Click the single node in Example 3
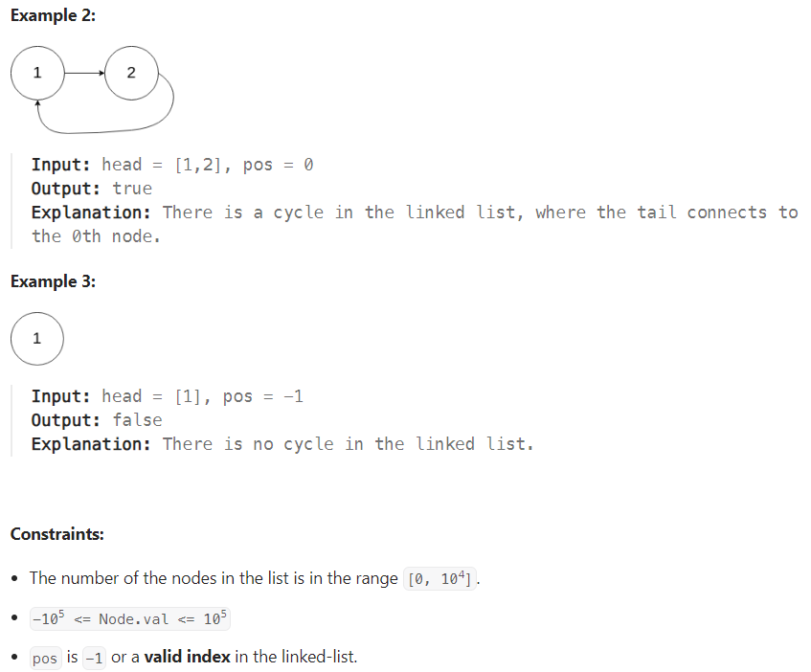This screenshot has height=672, width=811. coord(37,339)
